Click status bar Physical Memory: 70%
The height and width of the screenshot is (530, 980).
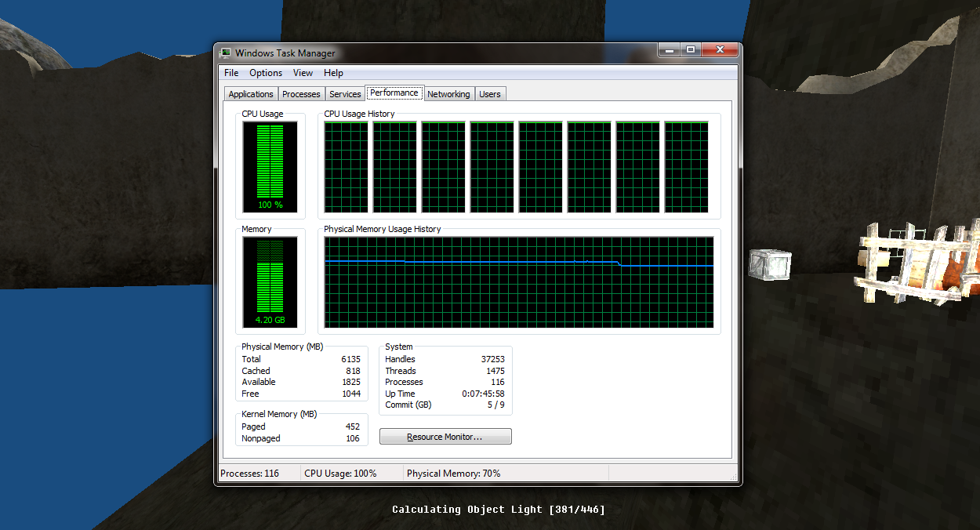[x=454, y=474]
